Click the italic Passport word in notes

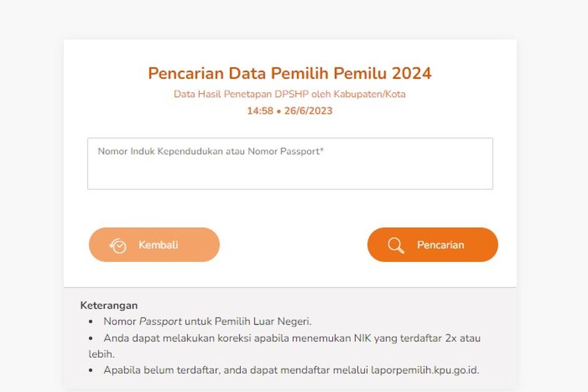coord(160,322)
